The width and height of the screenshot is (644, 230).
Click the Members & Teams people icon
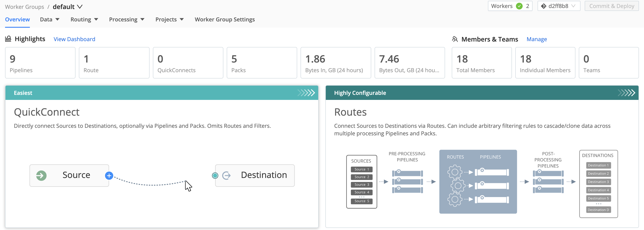[x=455, y=39]
